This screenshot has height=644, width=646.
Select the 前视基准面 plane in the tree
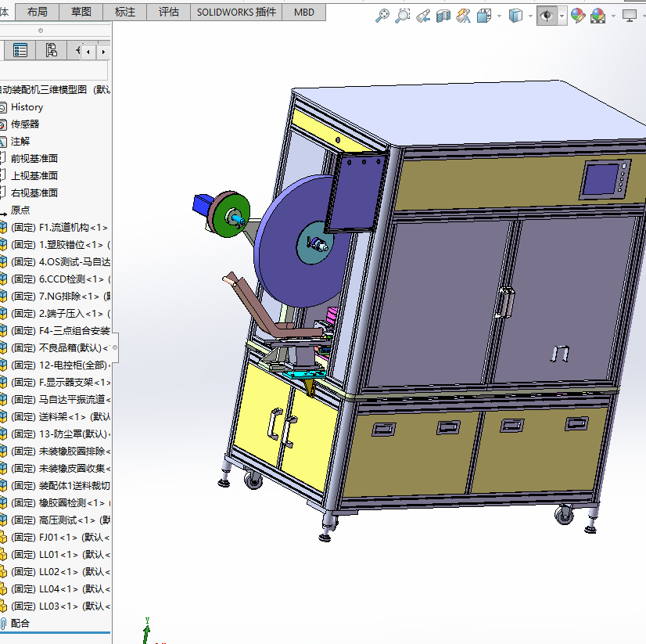pyautogui.click(x=34, y=158)
